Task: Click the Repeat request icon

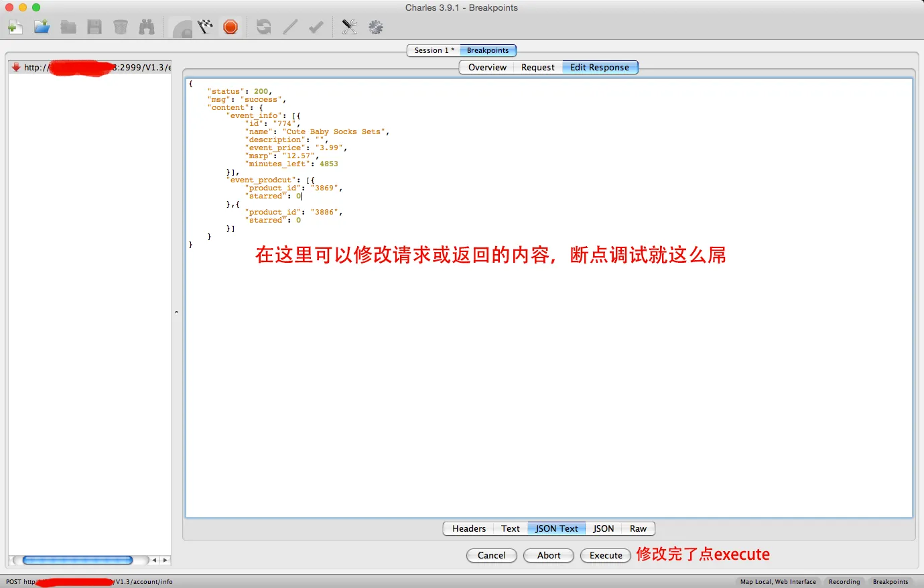Action: tap(264, 27)
